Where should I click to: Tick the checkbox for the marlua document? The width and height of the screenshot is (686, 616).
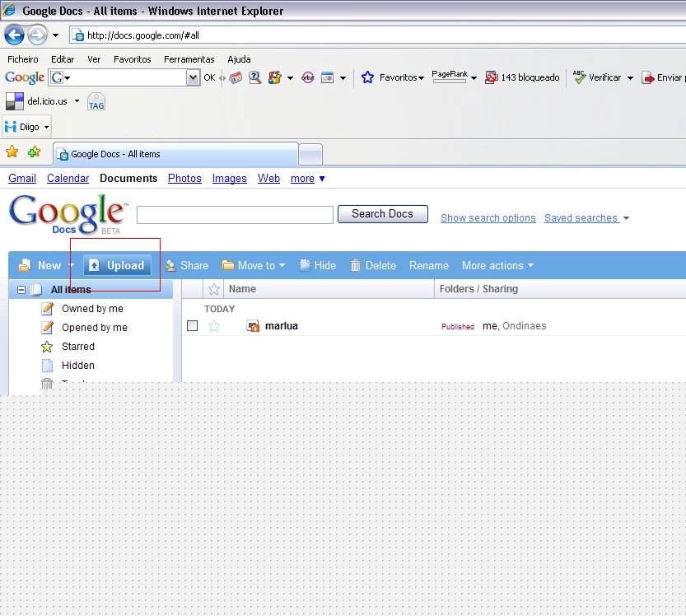192,326
